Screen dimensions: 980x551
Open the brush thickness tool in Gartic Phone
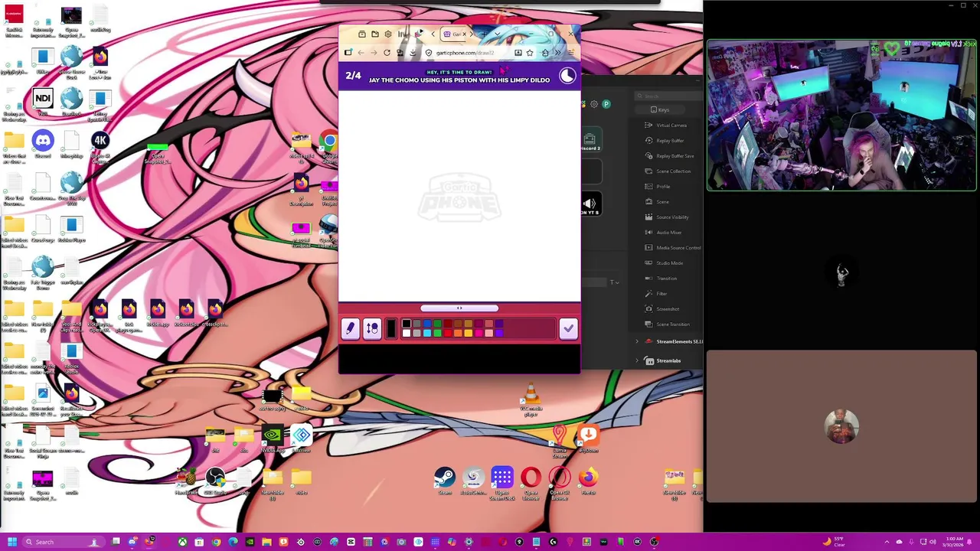(372, 328)
